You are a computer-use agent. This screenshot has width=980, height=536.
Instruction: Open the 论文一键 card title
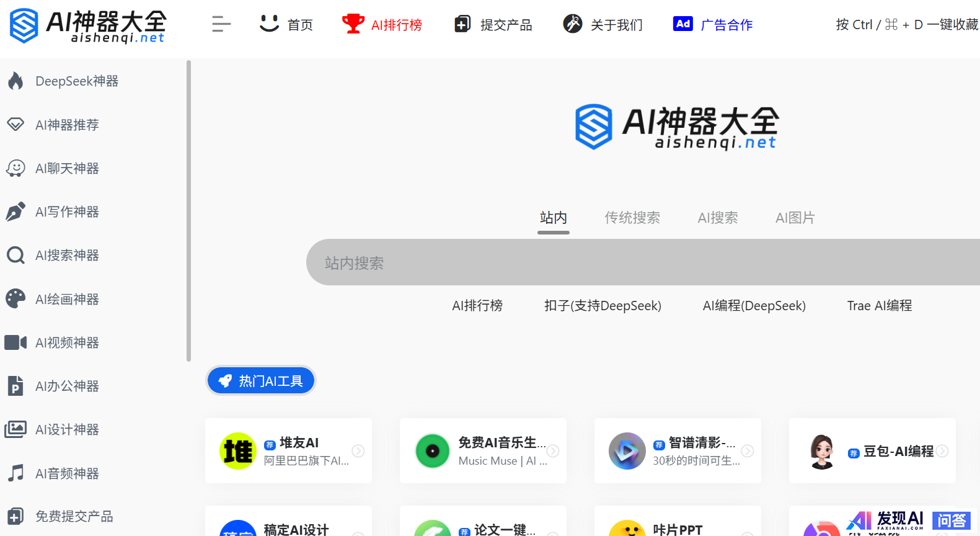(505, 529)
